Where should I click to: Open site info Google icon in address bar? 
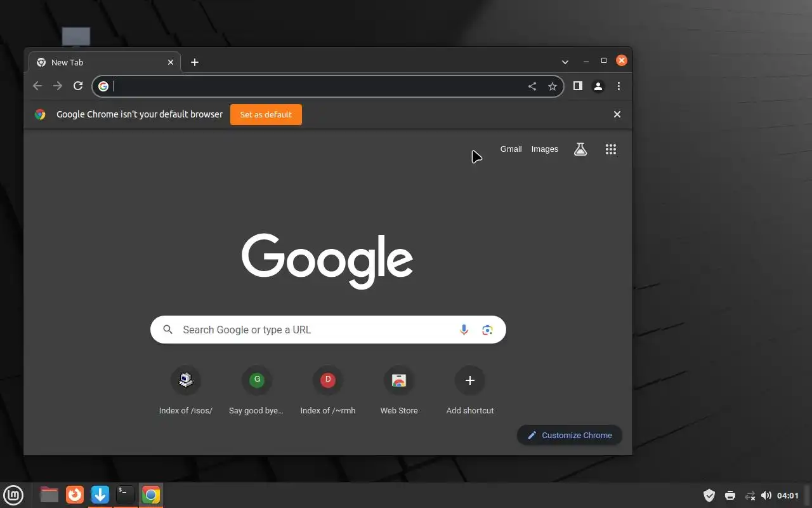(103, 86)
